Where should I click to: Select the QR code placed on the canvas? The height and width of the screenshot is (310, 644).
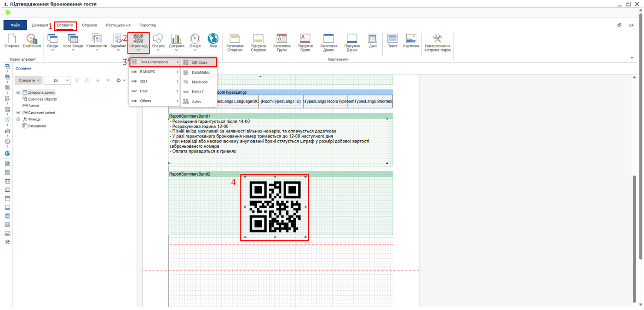(275, 207)
